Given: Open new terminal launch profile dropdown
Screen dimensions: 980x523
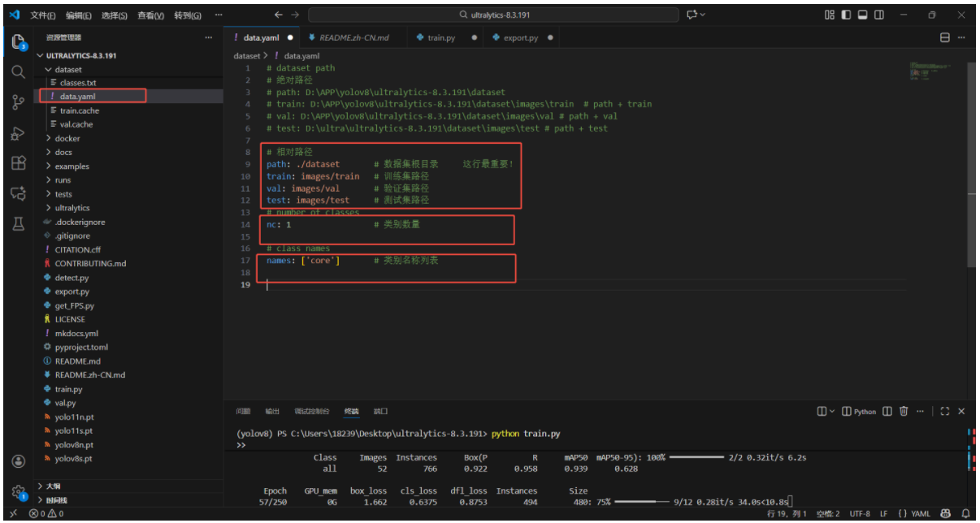Looking at the screenshot, I should click(x=831, y=412).
